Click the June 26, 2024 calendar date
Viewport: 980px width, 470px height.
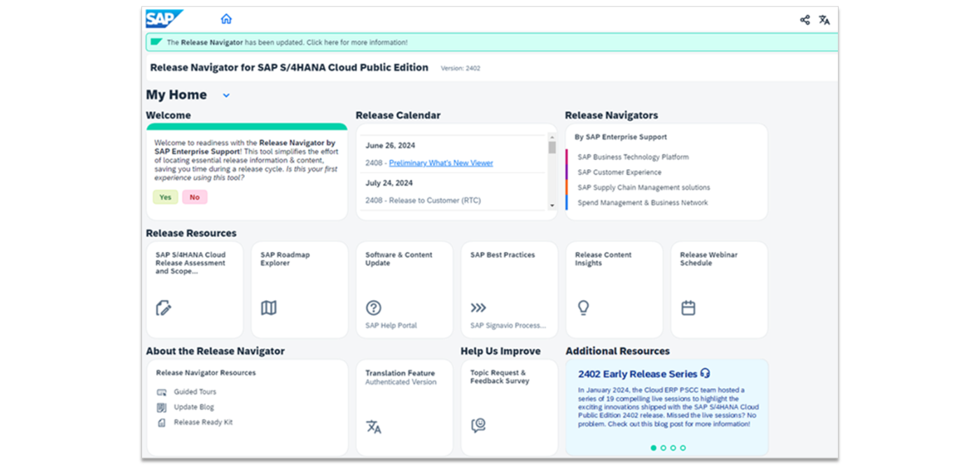coord(390,145)
